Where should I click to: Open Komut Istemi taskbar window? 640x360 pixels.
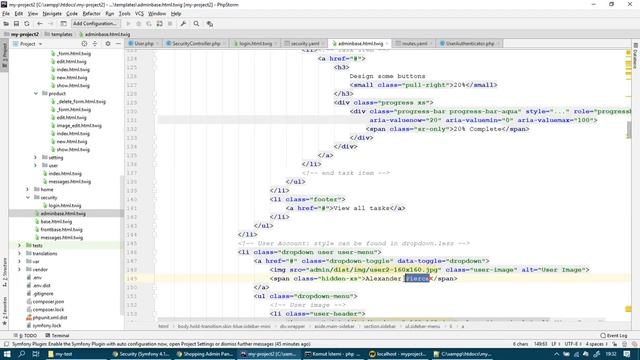click(x=333, y=354)
